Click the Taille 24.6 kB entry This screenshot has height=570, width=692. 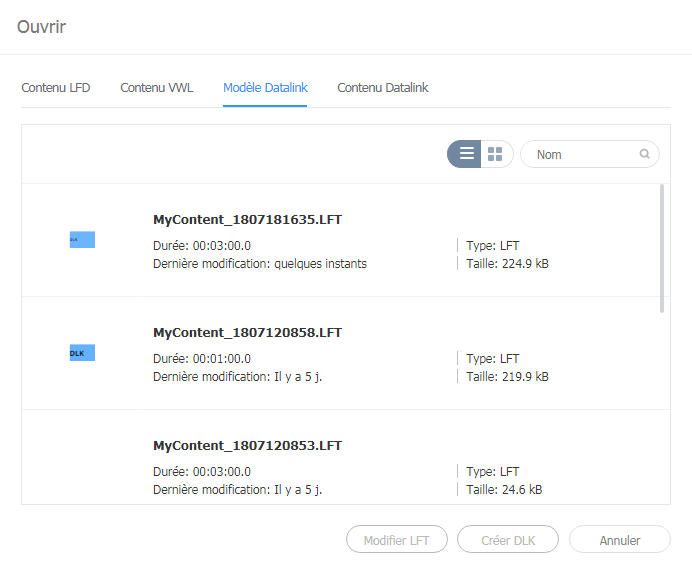pos(504,490)
